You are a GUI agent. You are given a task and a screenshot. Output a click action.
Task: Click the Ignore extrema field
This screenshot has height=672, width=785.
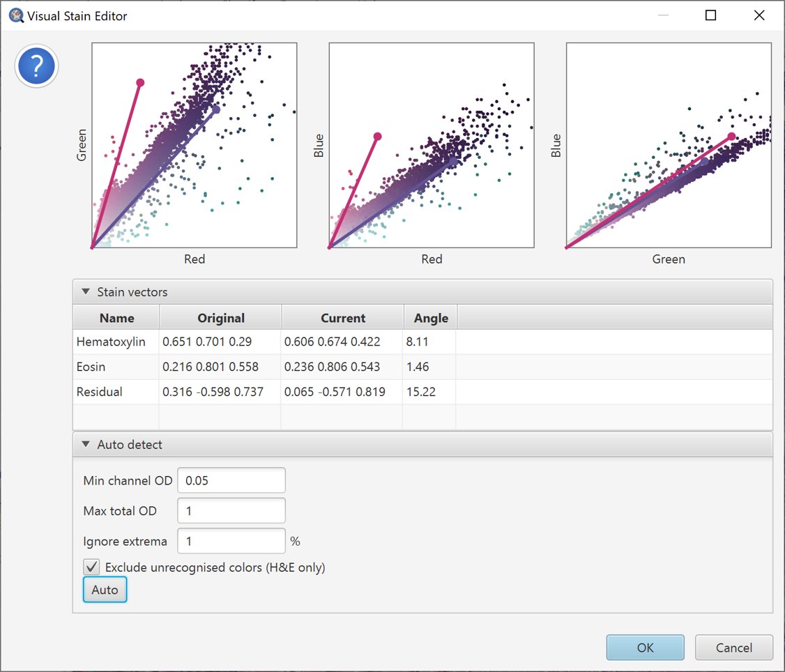[231, 541]
